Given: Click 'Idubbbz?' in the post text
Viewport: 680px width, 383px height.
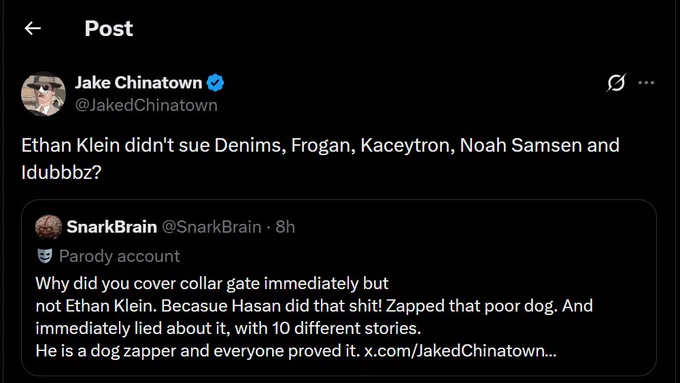Looking at the screenshot, I should pyautogui.click(x=61, y=173).
